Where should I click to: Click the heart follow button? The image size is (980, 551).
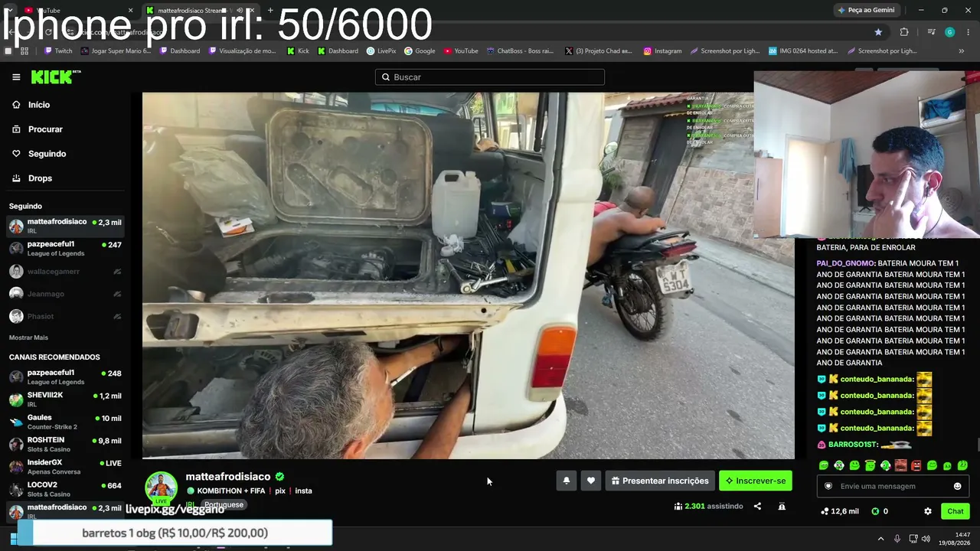pyautogui.click(x=591, y=481)
